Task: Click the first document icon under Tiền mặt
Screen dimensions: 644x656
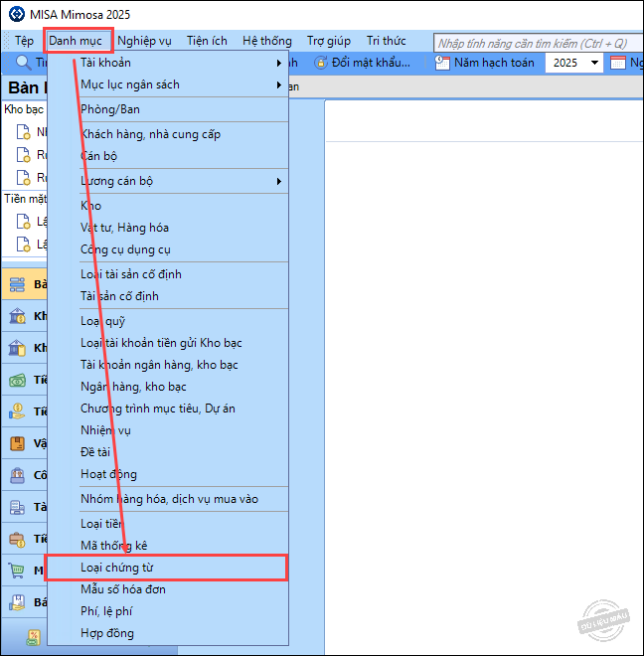Action: [23, 222]
